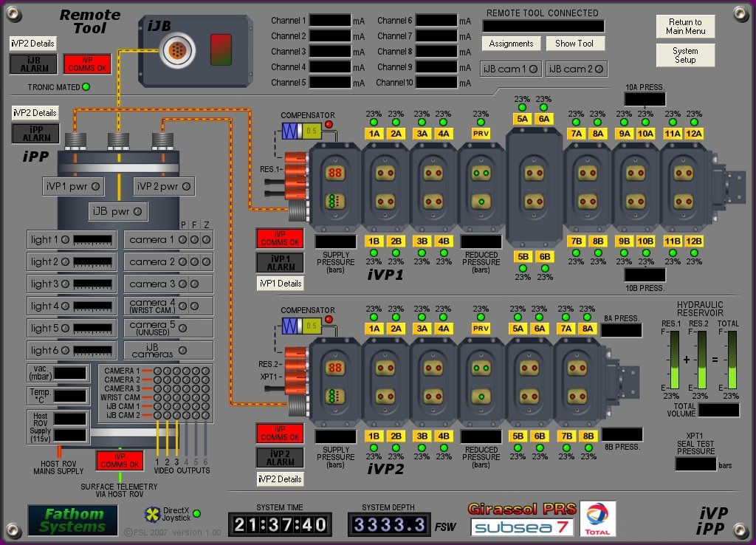Return to Main Menu
756x545 pixels.
(685, 27)
